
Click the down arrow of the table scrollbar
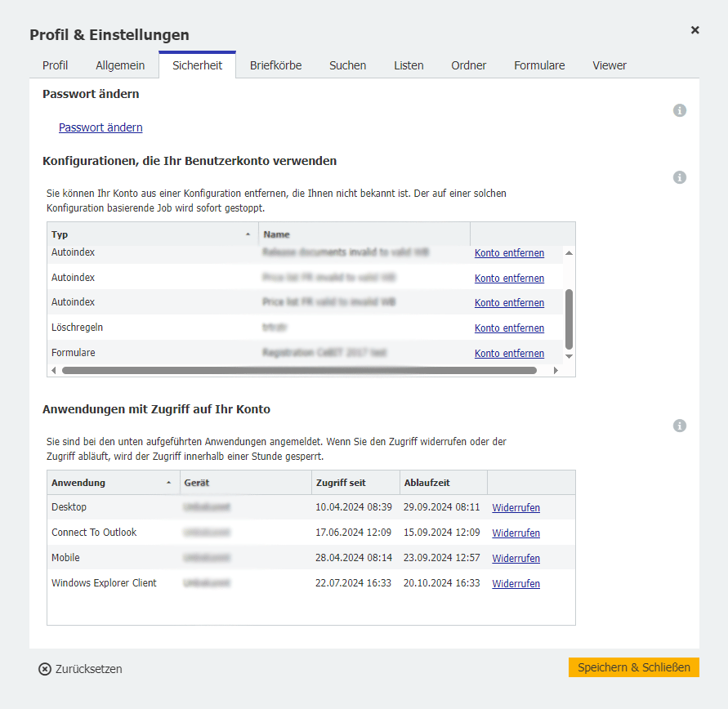coord(569,357)
